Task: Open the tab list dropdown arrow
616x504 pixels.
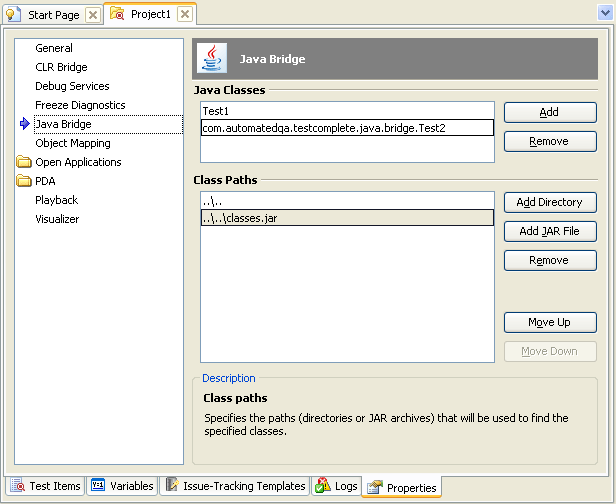Action: (605, 13)
